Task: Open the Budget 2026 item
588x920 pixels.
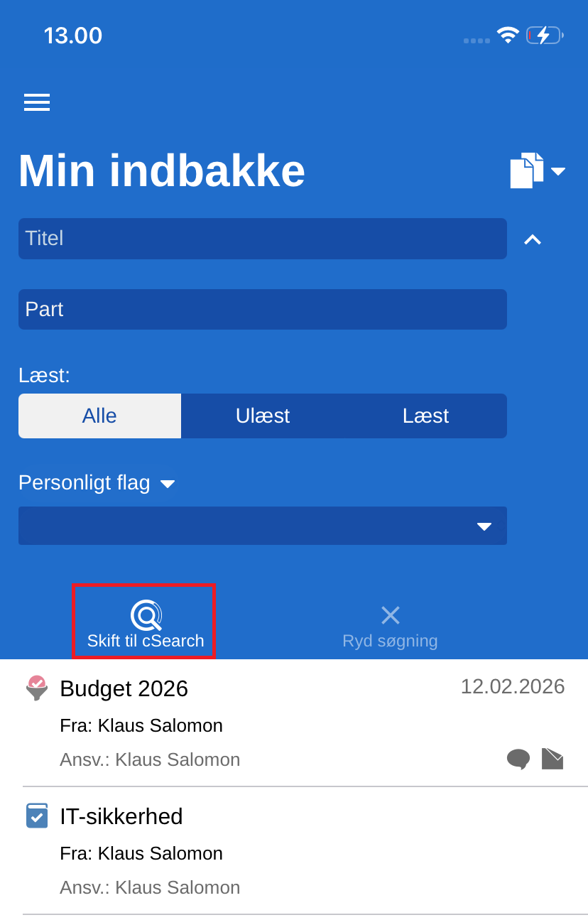Action: pos(294,723)
